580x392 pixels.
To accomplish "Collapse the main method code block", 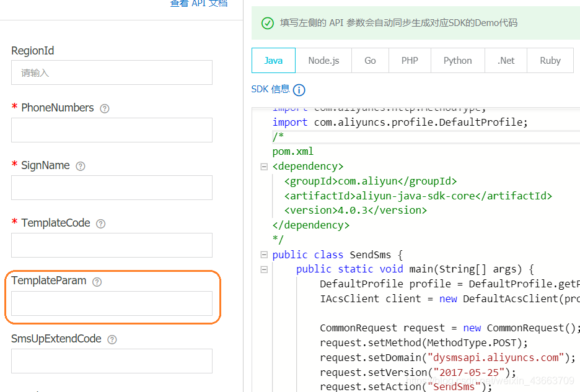I will pyautogui.click(x=264, y=269).
